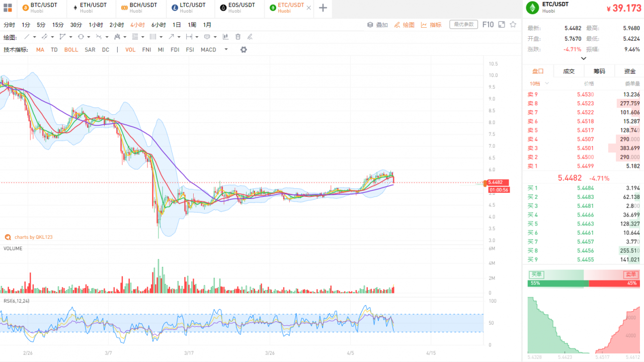Toggle the BOLL indicator
The height and width of the screenshot is (362, 644).
point(71,50)
